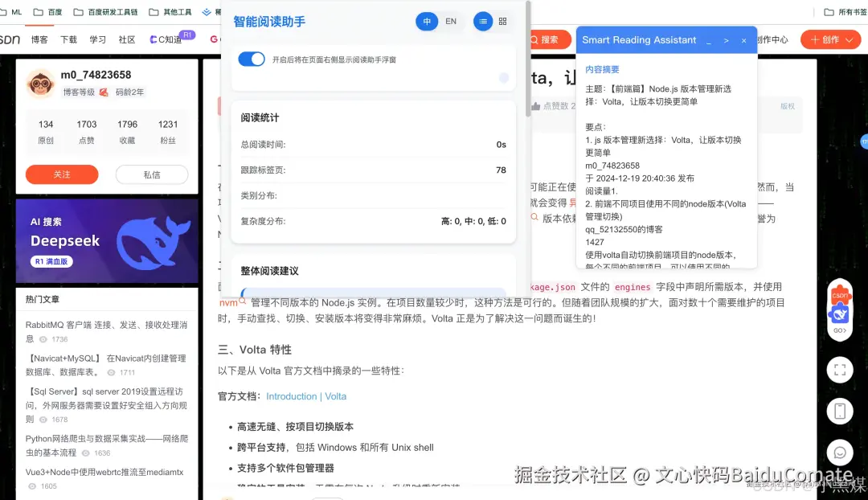The width and height of the screenshot is (868, 500).
Task: Click 整体阅读建议 section heading
Action: [x=269, y=271]
